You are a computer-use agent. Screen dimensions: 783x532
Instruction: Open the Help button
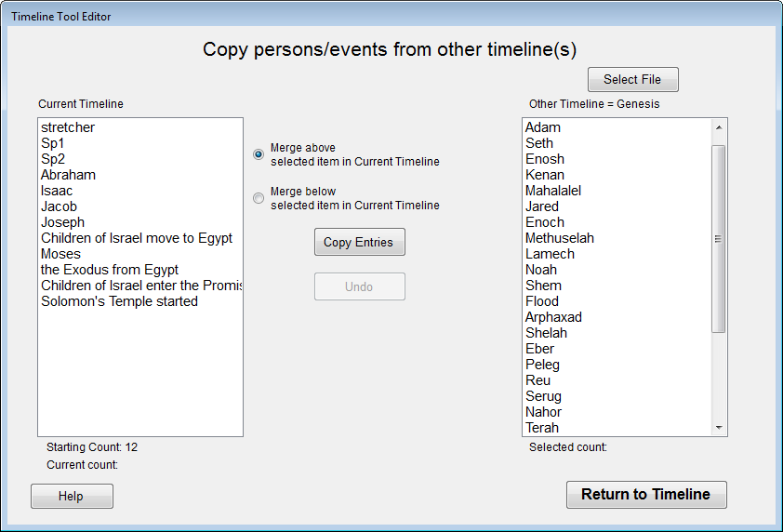coord(72,497)
